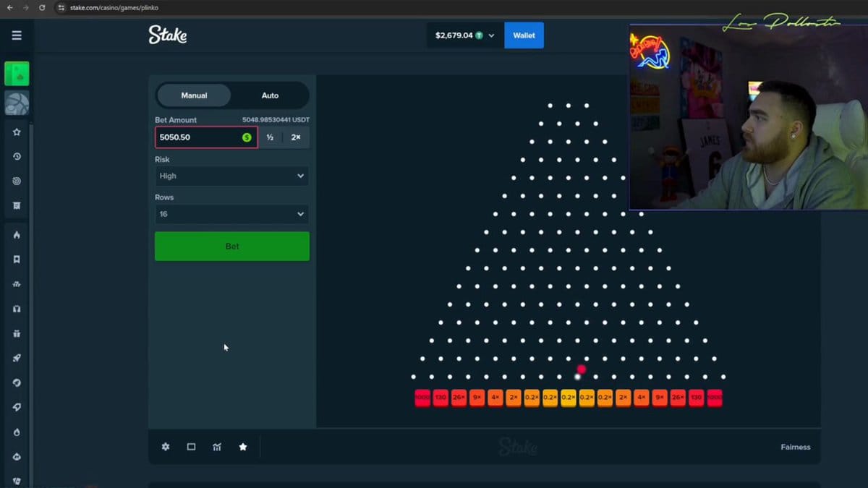Click the headphones icon in sidebar
868x488 pixels.
17,309
